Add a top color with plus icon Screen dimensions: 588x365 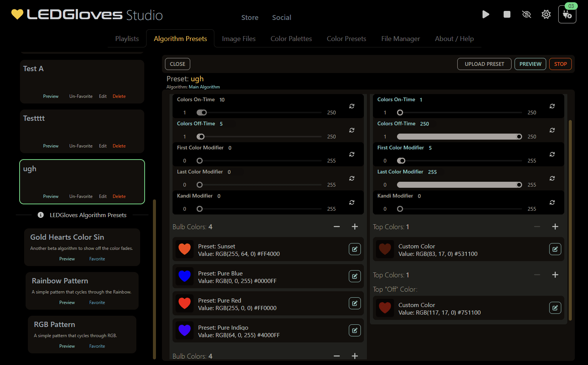pos(555,227)
